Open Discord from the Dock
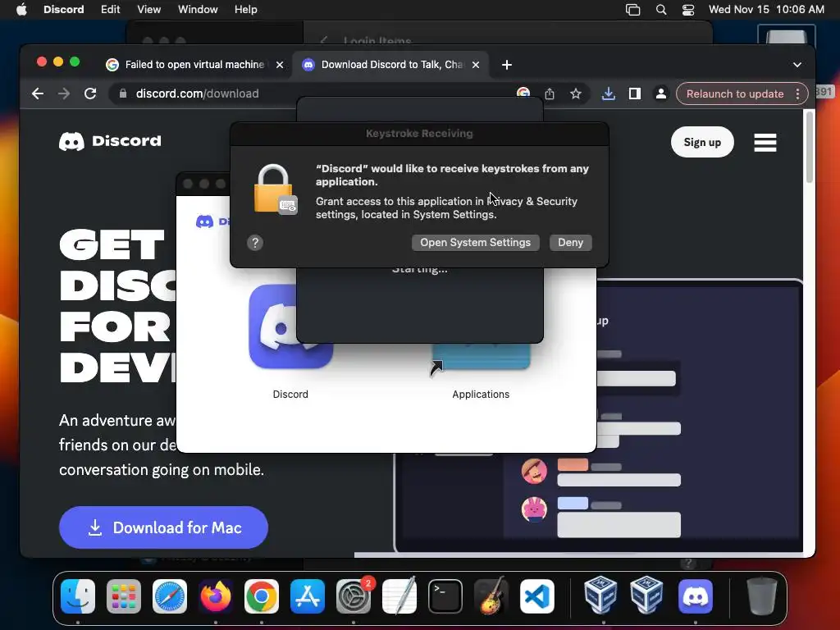The height and width of the screenshot is (630, 840). coord(696,596)
